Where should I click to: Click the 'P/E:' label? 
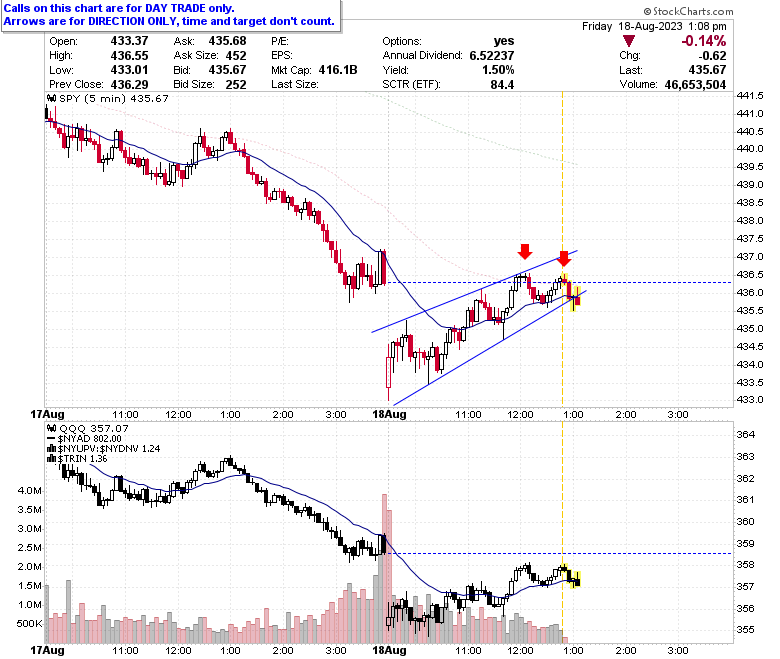pos(280,41)
